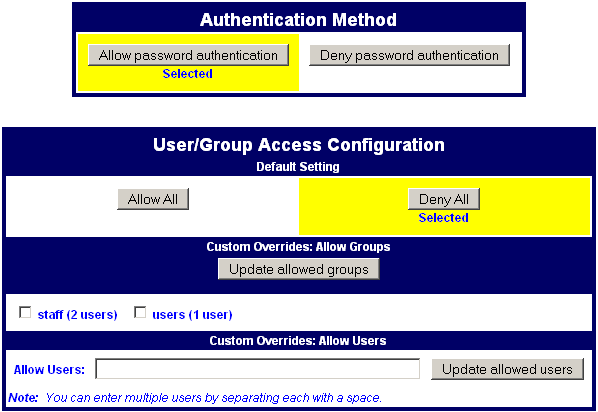
Task: Choose the Allow All default setting
Action: [x=153, y=199]
